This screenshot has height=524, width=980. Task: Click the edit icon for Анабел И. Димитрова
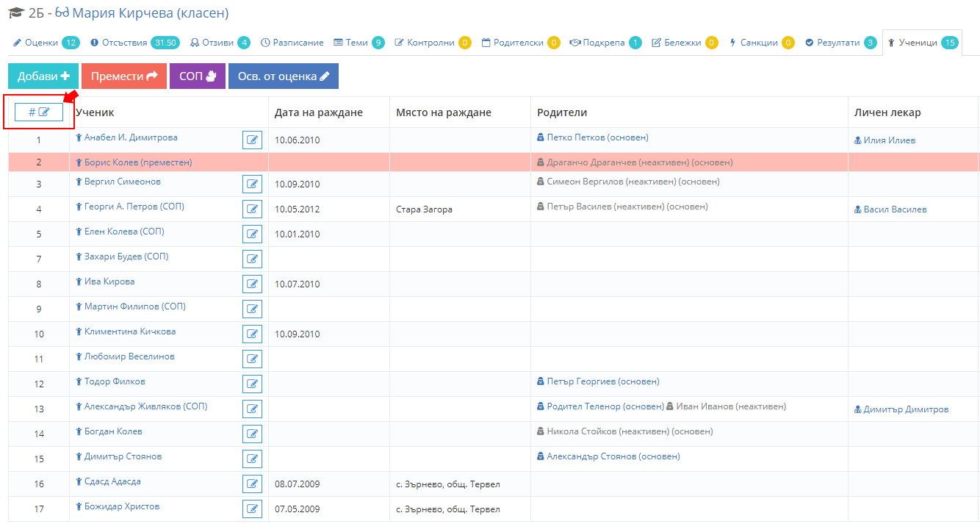click(x=252, y=140)
